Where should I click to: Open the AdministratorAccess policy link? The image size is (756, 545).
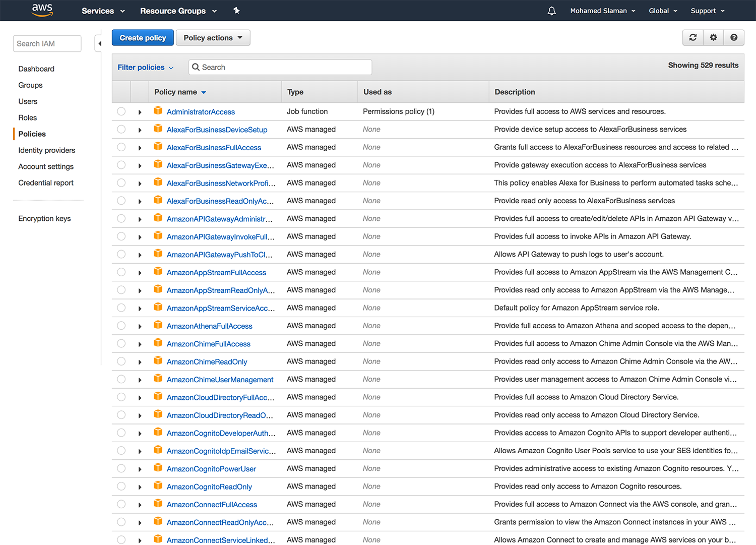coord(201,112)
